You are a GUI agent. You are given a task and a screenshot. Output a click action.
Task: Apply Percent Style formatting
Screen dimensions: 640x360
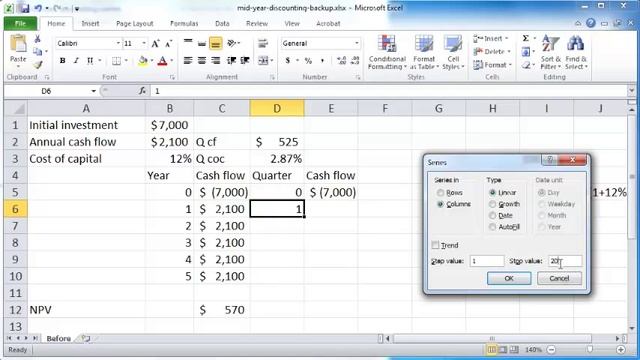coord(308,61)
